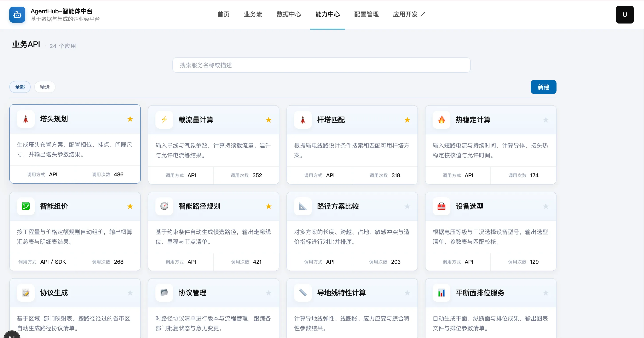
Task: Go to 首页 in top navigation
Action: [223, 14]
